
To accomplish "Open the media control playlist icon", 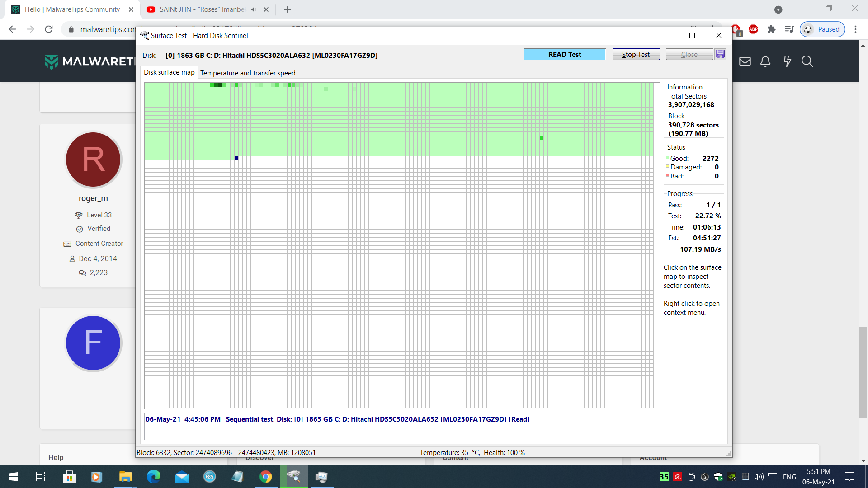I will (789, 29).
